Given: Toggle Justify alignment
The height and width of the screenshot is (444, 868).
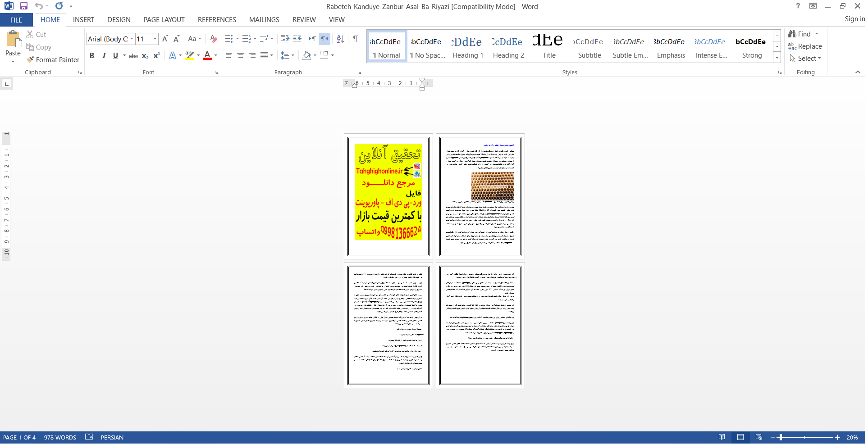Looking at the screenshot, I should [264, 55].
